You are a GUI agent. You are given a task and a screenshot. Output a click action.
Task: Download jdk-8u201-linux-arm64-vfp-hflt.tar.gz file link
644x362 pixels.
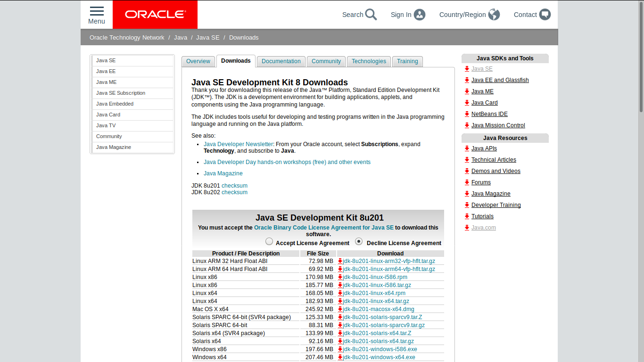389,269
